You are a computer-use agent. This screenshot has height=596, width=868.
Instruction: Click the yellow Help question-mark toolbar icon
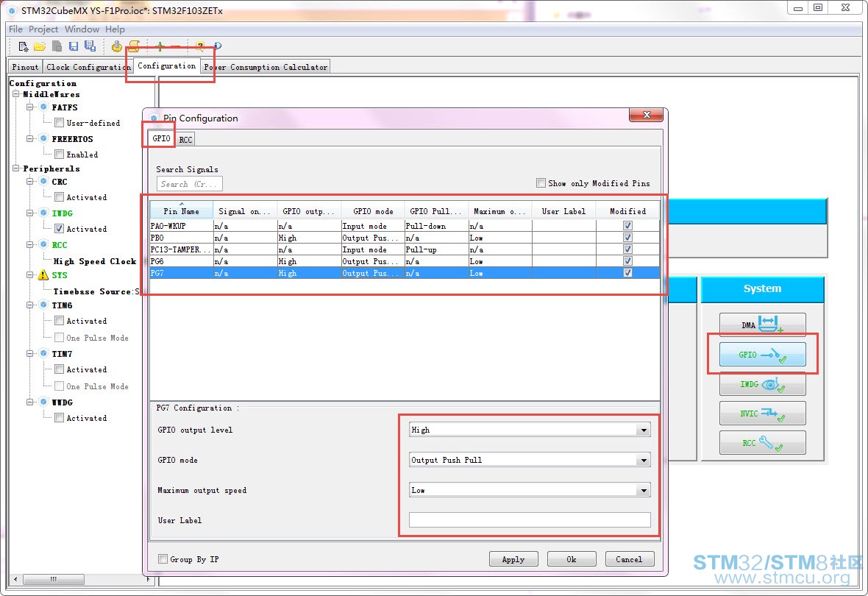pyautogui.click(x=200, y=46)
